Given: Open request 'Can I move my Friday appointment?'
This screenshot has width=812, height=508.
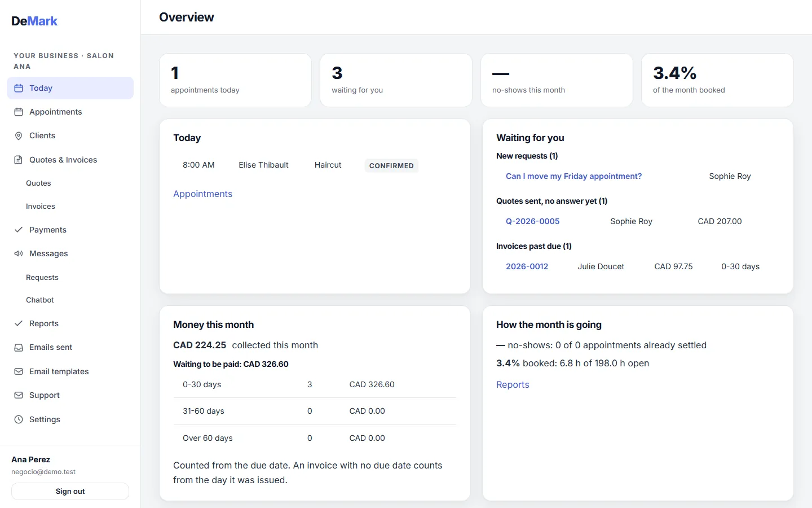Looking at the screenshot, I should (573, 176).
